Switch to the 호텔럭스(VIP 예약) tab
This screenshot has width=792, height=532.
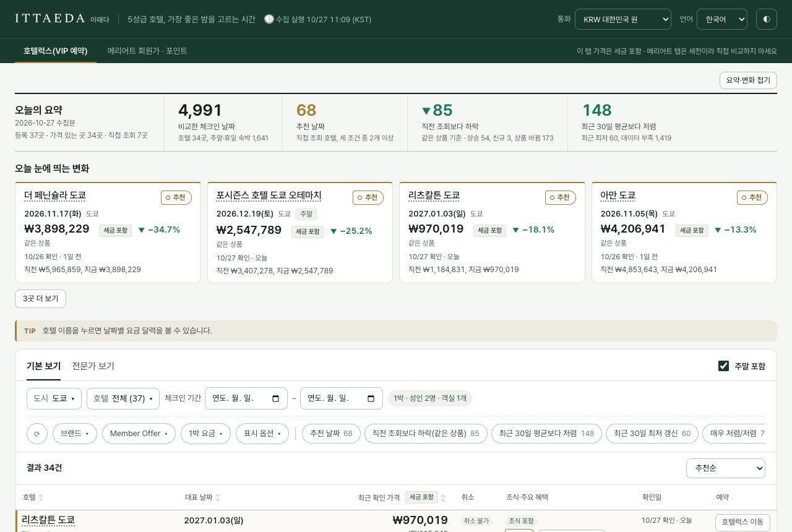[x=56, y=51]
